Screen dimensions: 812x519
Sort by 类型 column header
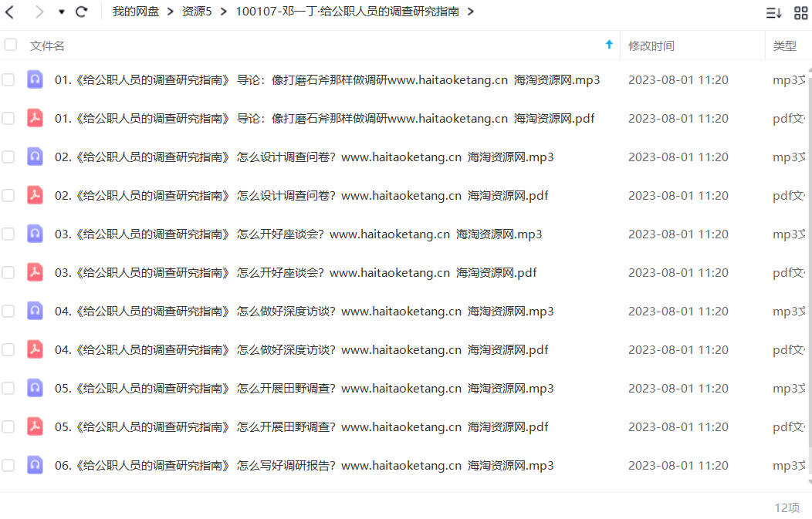click(x=784, y=45)
